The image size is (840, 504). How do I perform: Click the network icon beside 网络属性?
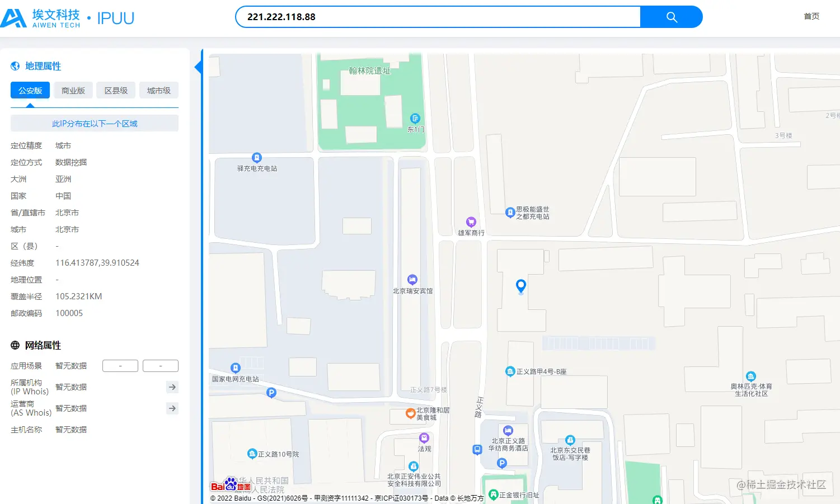(14, 345)
